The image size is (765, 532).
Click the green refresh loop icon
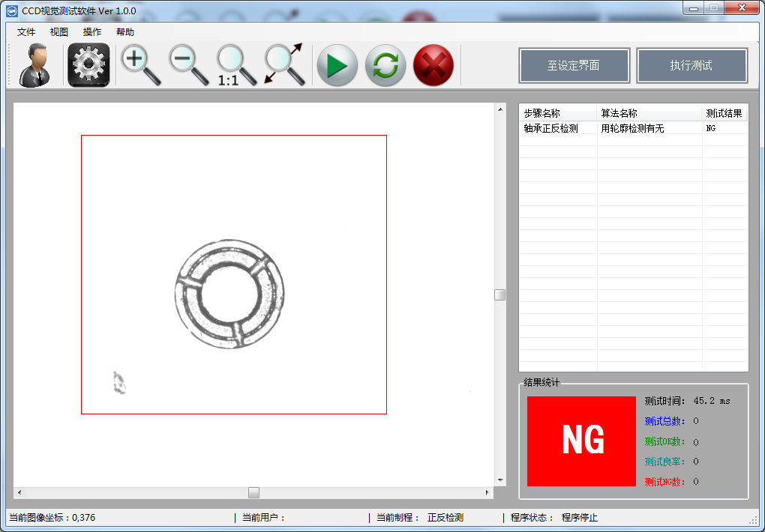(x=385, y=65)
